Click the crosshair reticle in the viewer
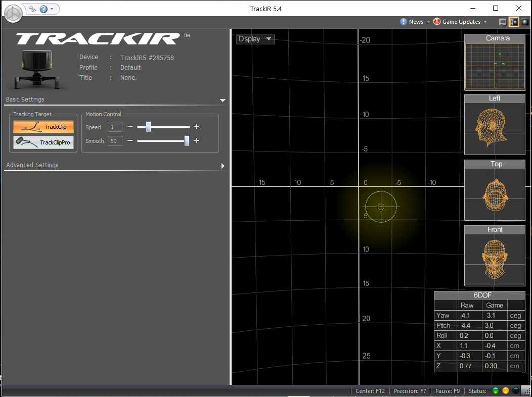This screenshot has width=532, height=397. [x=381, y=207]
